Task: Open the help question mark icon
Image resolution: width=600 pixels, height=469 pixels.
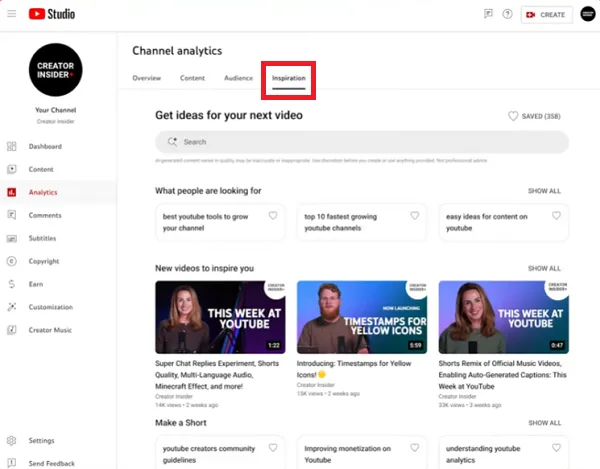Action: 507,14
